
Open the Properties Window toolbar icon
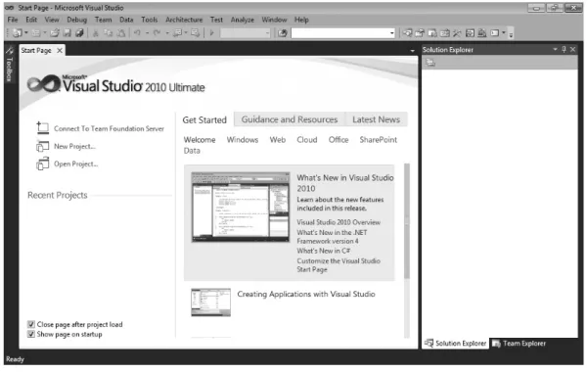tap(420, 33)
